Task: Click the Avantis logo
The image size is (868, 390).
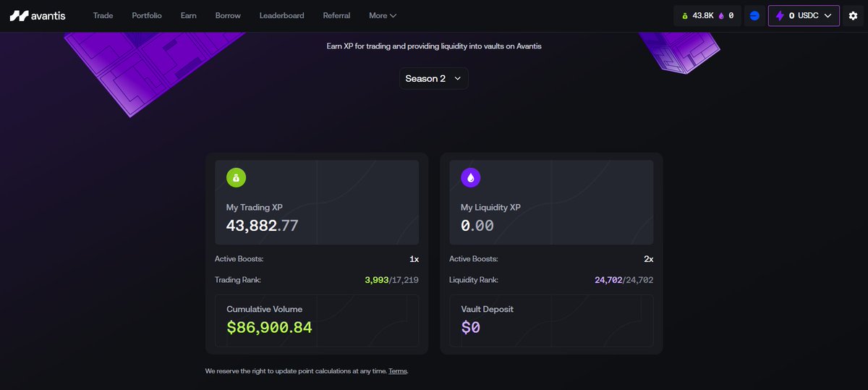Action: point(38,15)
